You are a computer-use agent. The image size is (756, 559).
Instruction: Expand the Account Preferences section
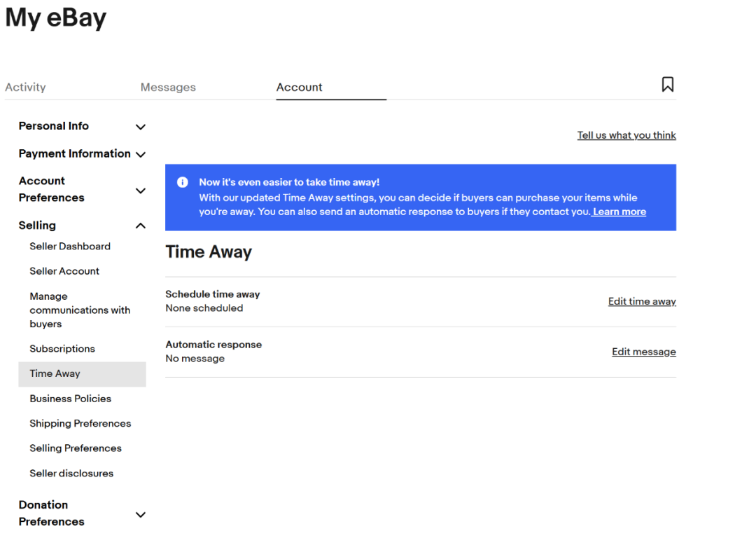140,190
